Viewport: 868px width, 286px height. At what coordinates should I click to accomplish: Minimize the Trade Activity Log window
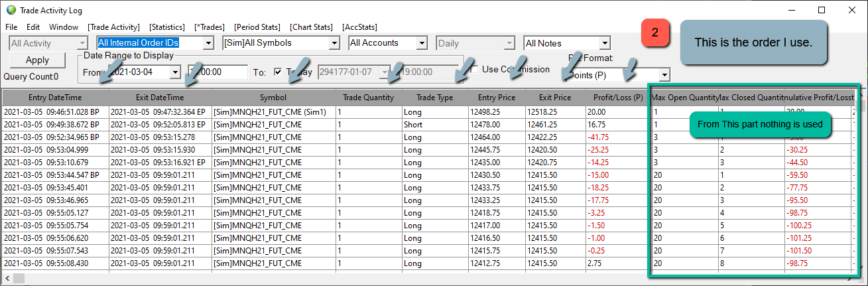(x=791, y=10)
